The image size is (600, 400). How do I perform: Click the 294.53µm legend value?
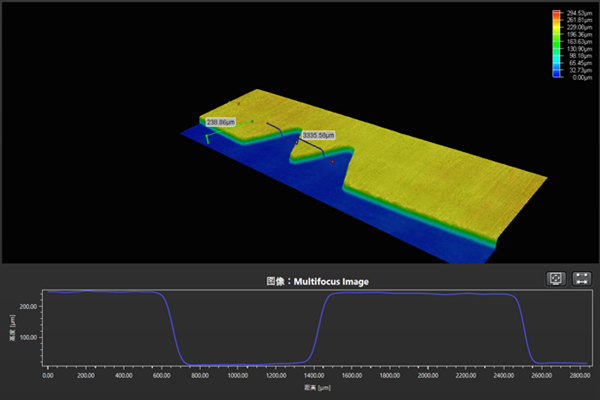(x=577, y=12)
